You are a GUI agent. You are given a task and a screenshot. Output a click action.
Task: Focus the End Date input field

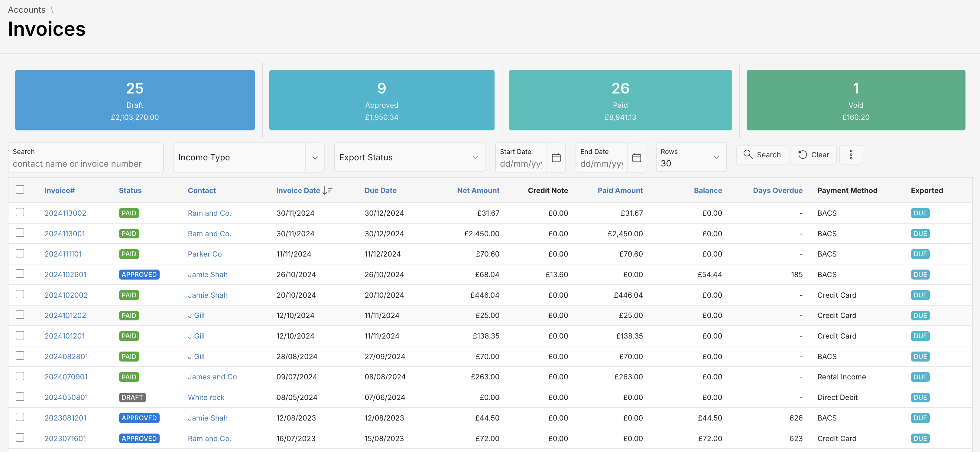click(x=601, y=158)
